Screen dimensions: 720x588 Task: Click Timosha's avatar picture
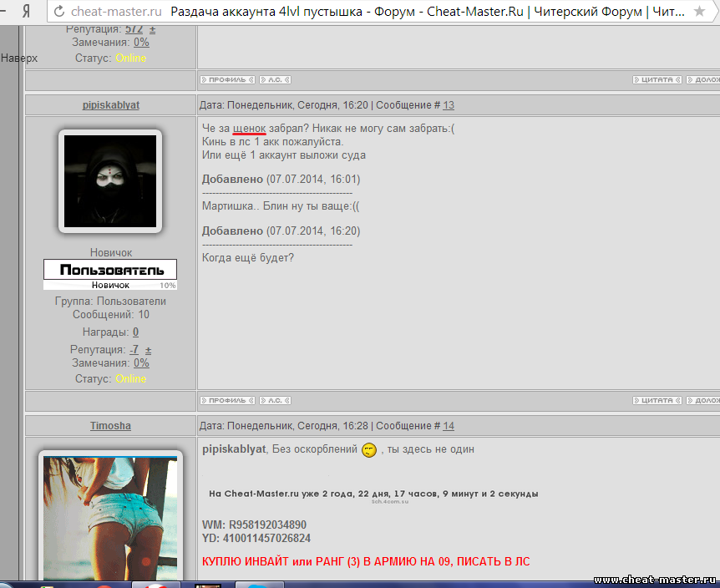110,518
